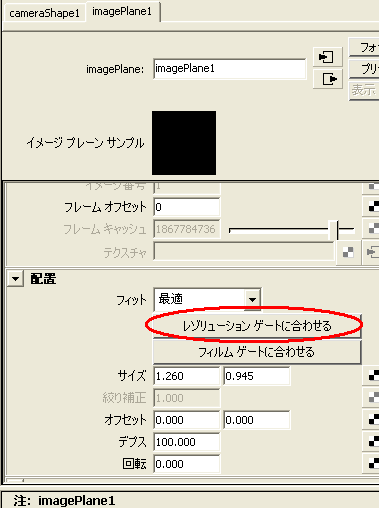Click the フレーム キャッシュ slider handle
The height and width of the screenshot is (508, 379).
tap(337, 230)
